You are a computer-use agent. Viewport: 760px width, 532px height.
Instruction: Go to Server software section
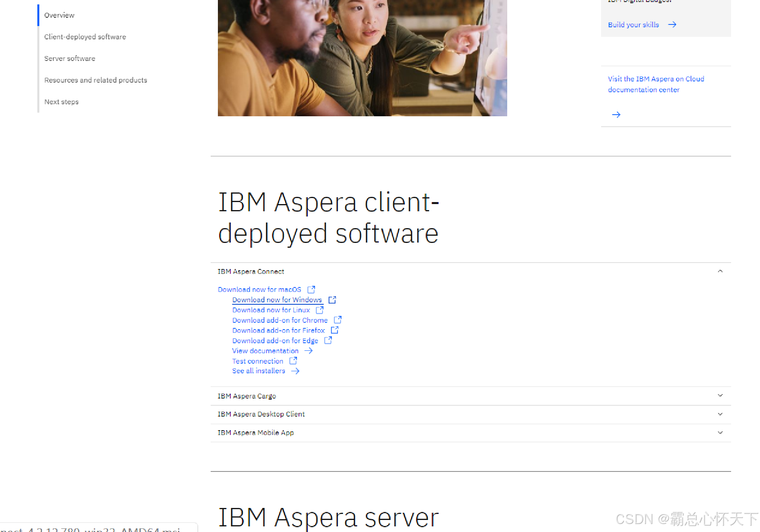[70, 59]
